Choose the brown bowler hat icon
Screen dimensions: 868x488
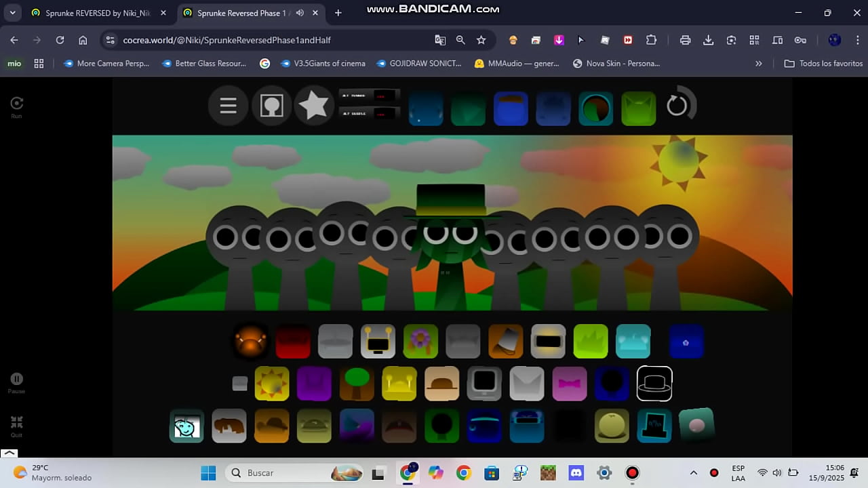[441, 384]
